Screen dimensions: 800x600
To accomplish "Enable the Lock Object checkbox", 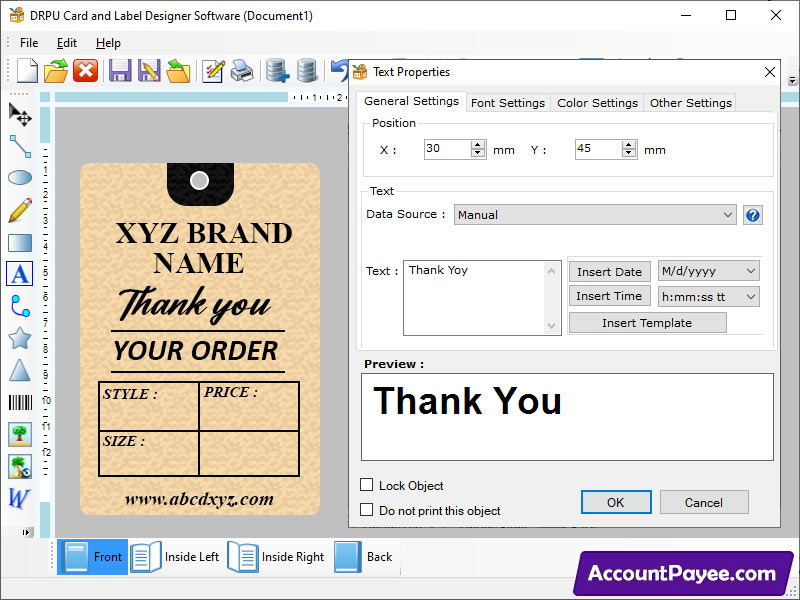I will point(367,485).
